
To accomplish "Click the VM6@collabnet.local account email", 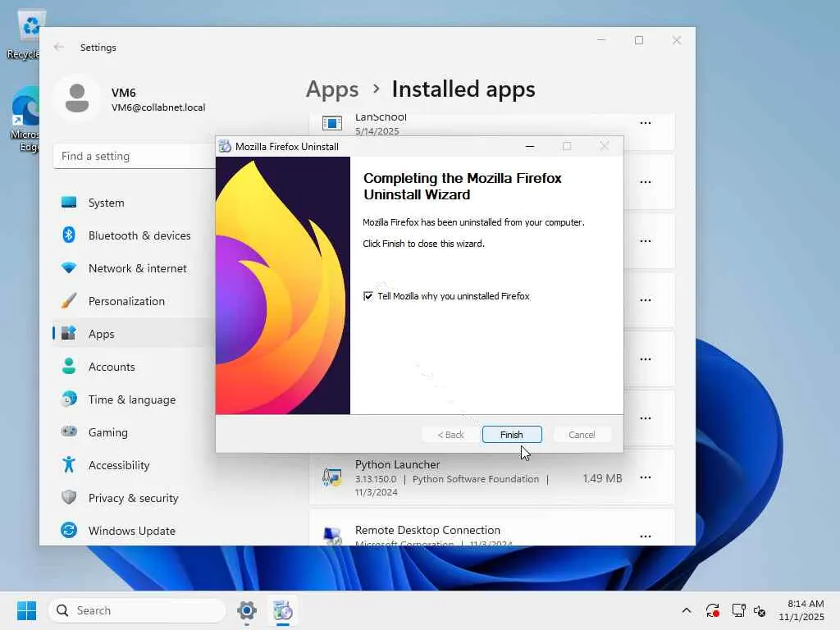I will coord(158,107).
